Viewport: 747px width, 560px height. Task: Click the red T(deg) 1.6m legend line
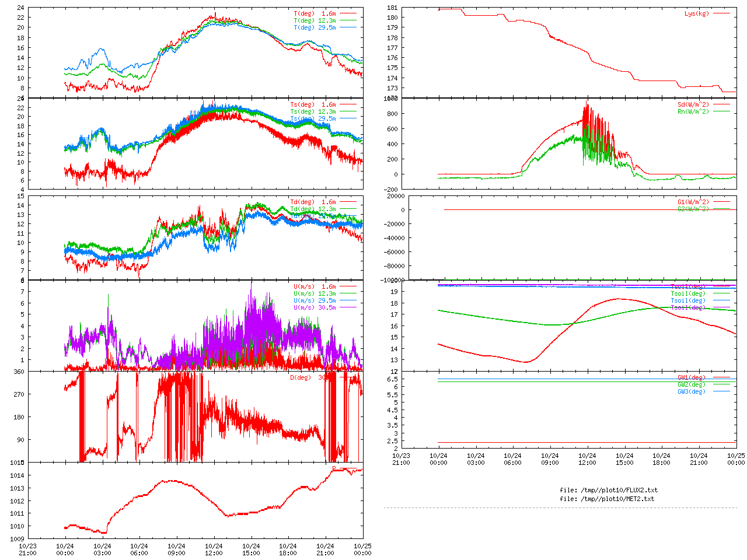[x=348, y=13]
